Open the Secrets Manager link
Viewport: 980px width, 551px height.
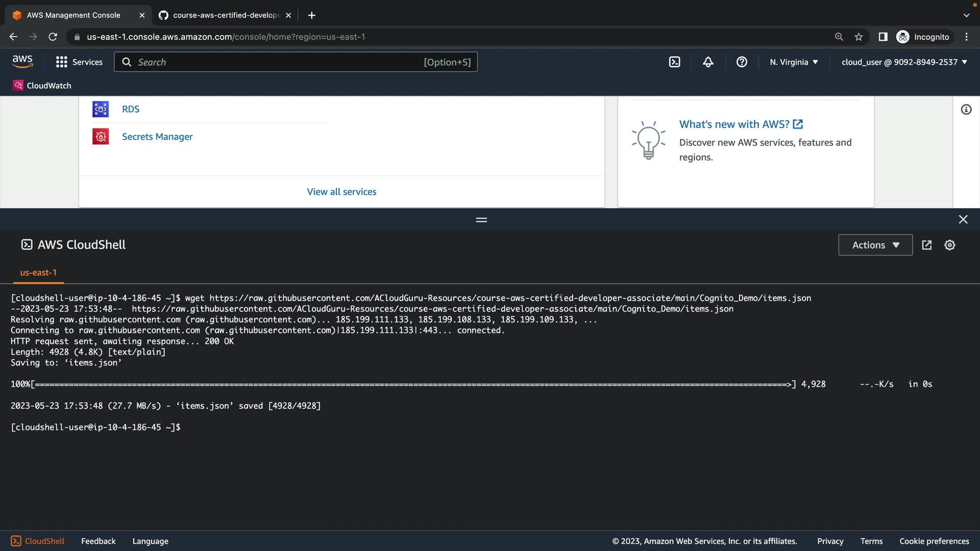point(157,137)
